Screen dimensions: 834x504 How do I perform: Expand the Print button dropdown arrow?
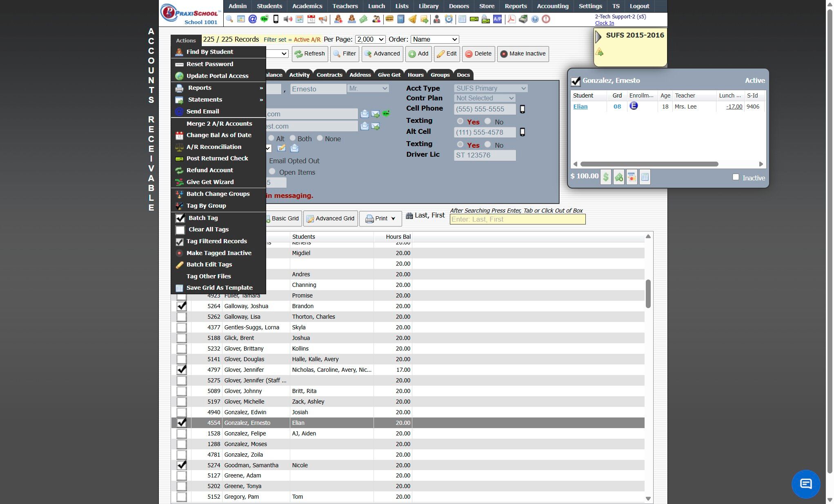point(393,218)
